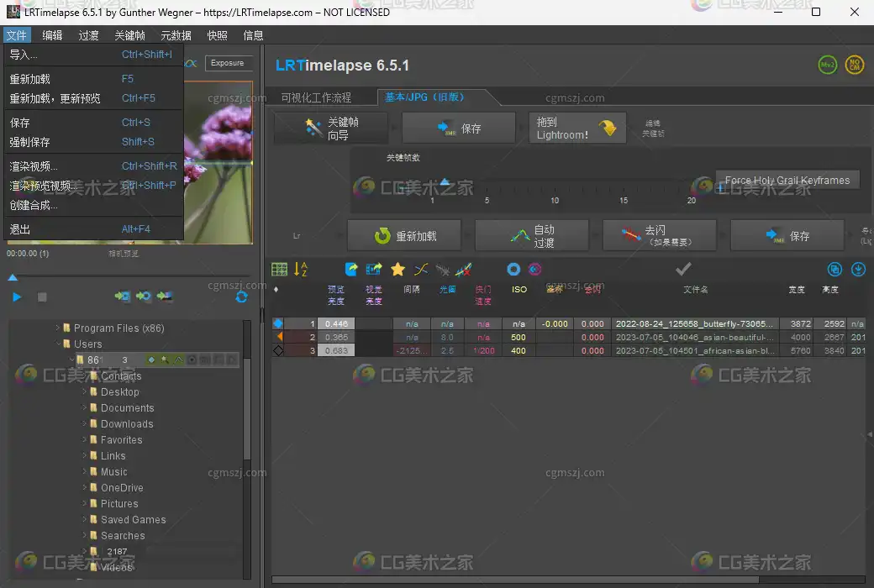Click the blue ring icon in table toolbar
This screenshot has height=588, width=874.
(x=513, y=270)
